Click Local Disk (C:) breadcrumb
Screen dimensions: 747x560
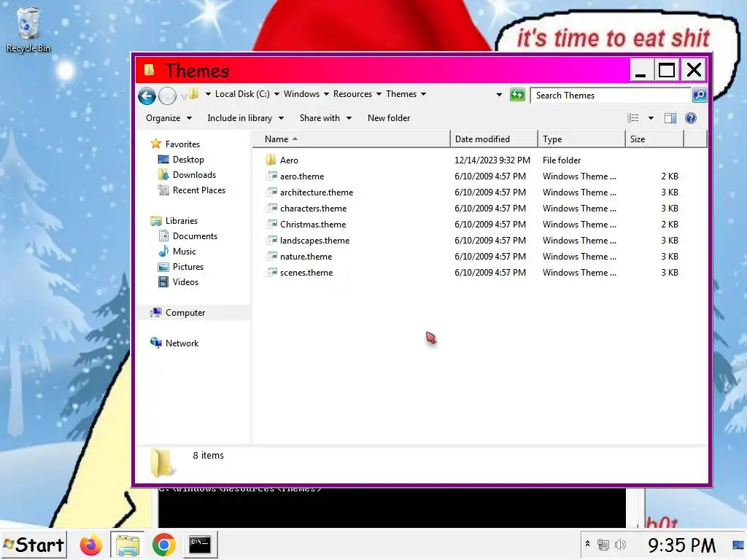click(x=242, y=94)
